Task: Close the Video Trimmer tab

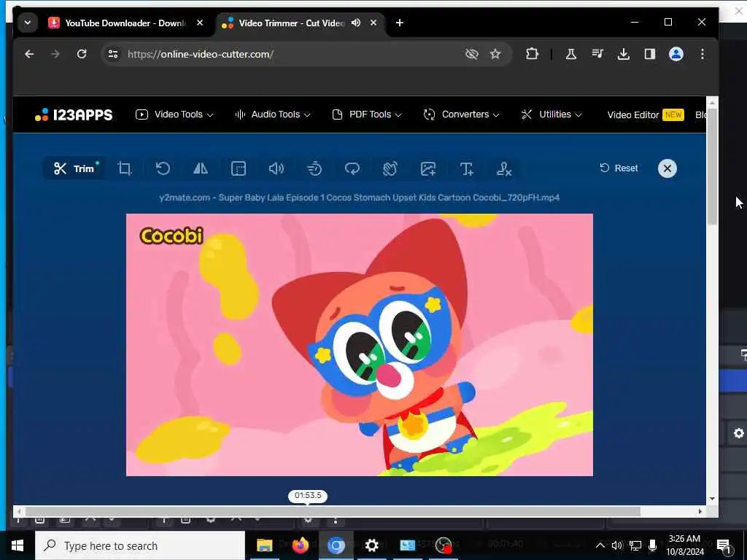Action: click(373, 23)
